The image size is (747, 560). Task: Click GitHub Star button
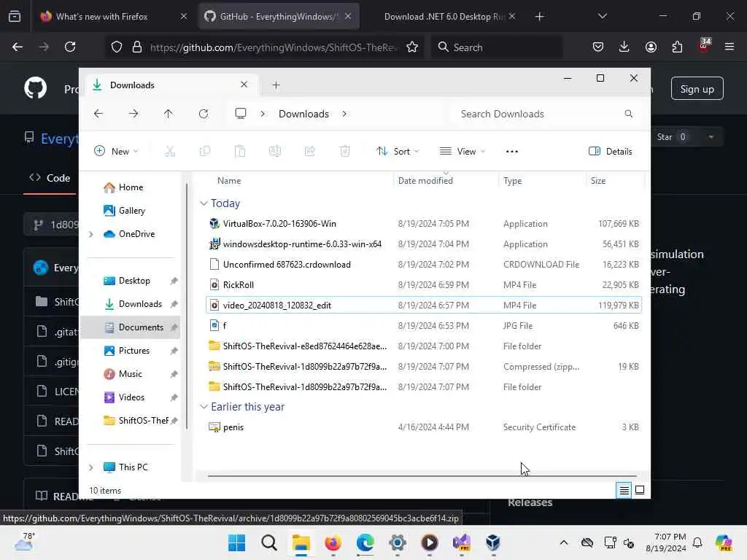click(x=671, y=137)
